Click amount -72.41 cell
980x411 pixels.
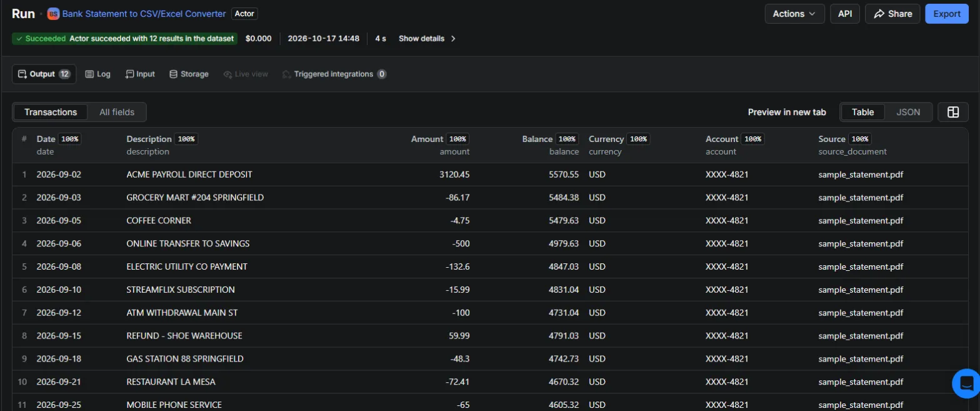point(458,382)
